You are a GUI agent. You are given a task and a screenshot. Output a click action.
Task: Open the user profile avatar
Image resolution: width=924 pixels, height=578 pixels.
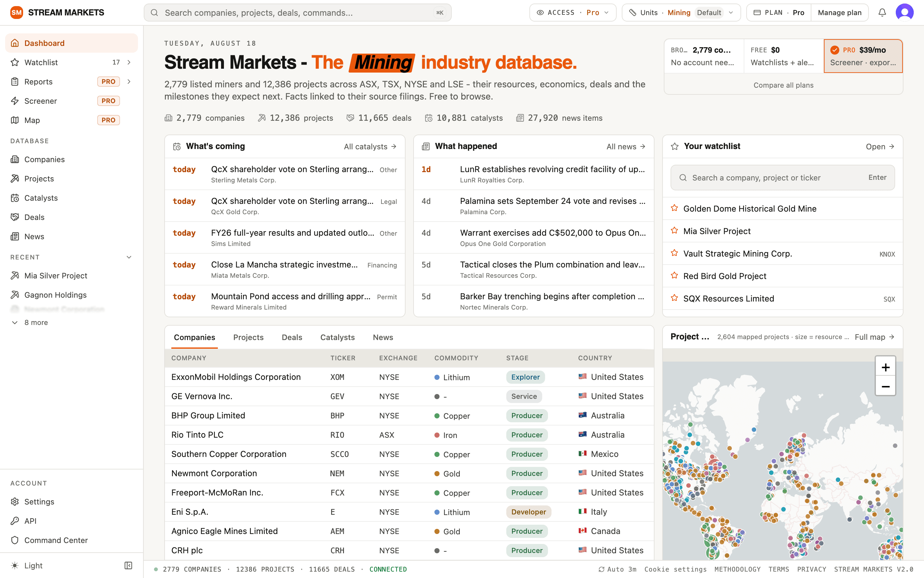point(904,13)
